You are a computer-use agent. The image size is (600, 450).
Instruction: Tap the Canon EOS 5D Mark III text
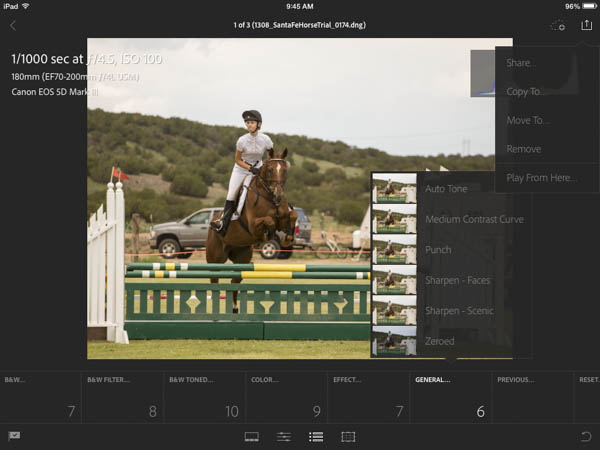point(55,92)
